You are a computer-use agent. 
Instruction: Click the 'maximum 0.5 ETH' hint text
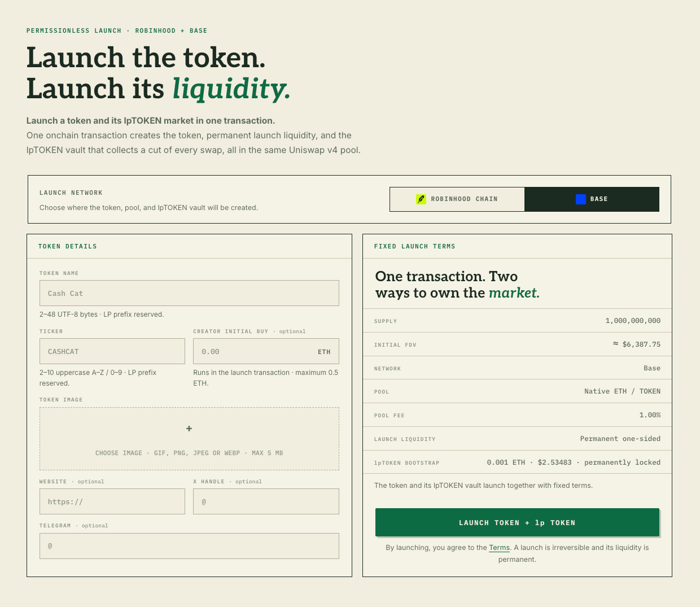tap(265, 378)
